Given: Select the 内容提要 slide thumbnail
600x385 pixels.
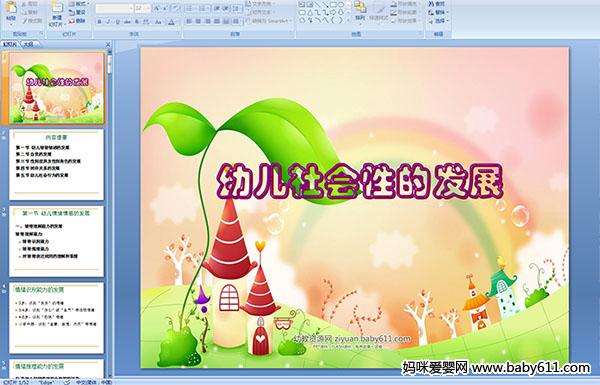Looking at the screenshot, I should tap(57, 165).
